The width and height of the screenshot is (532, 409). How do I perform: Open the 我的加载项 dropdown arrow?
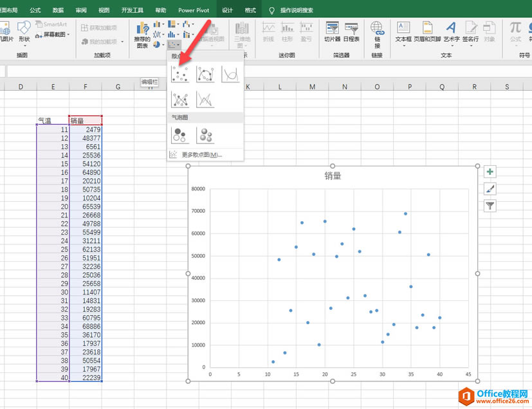pos(121,40)
